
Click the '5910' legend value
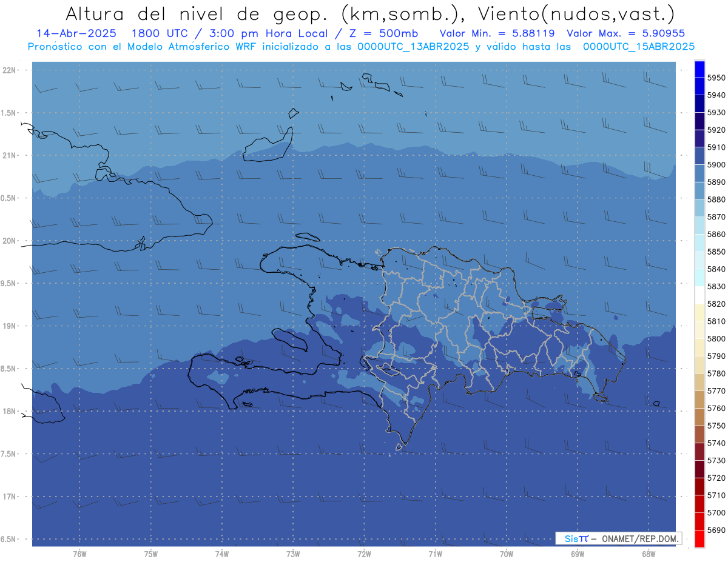click(716, 147)
